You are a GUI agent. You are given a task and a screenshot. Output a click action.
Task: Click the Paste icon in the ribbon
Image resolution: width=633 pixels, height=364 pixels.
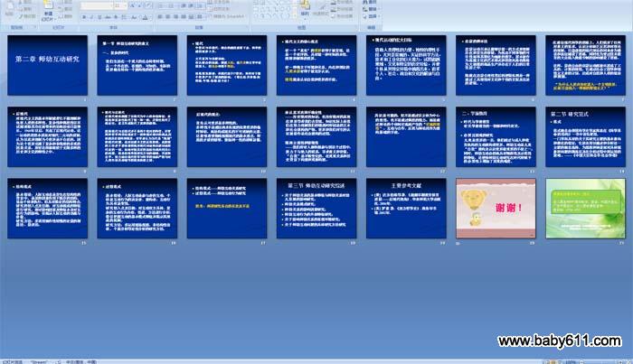point(10,9)
